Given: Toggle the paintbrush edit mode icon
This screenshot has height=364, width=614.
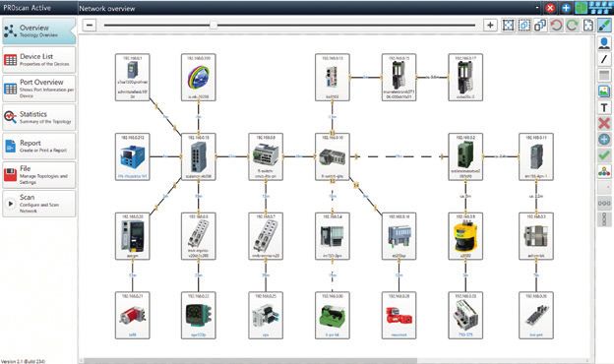Looking at the screenshot, I should coord(604,25).
